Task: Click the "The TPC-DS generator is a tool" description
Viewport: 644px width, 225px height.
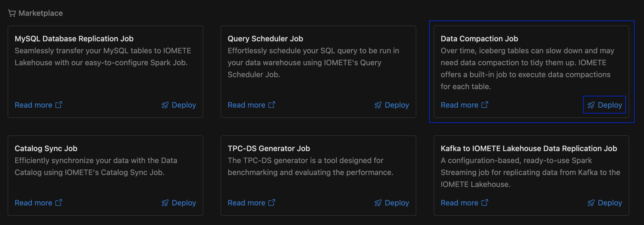Action: pyautogui.click(x=311, y=166)
